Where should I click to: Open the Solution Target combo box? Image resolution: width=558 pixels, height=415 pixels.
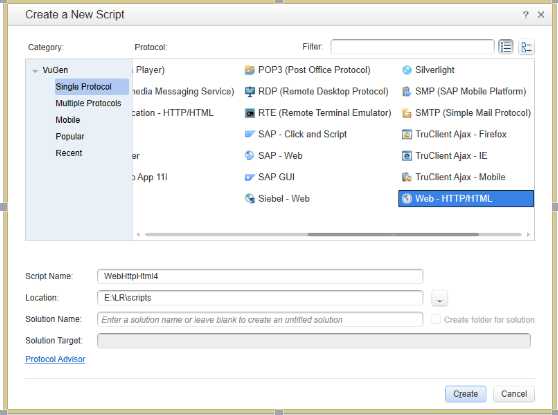[x=314, y=341]
